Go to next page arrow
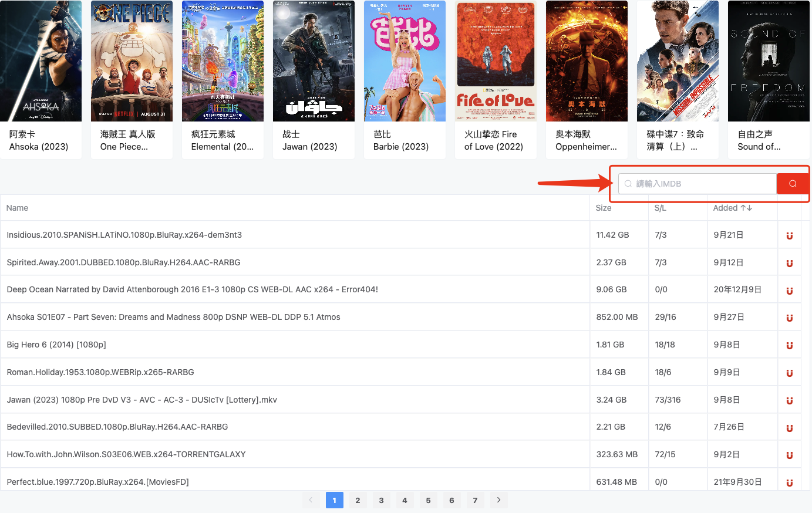 [x=498, y=500]
